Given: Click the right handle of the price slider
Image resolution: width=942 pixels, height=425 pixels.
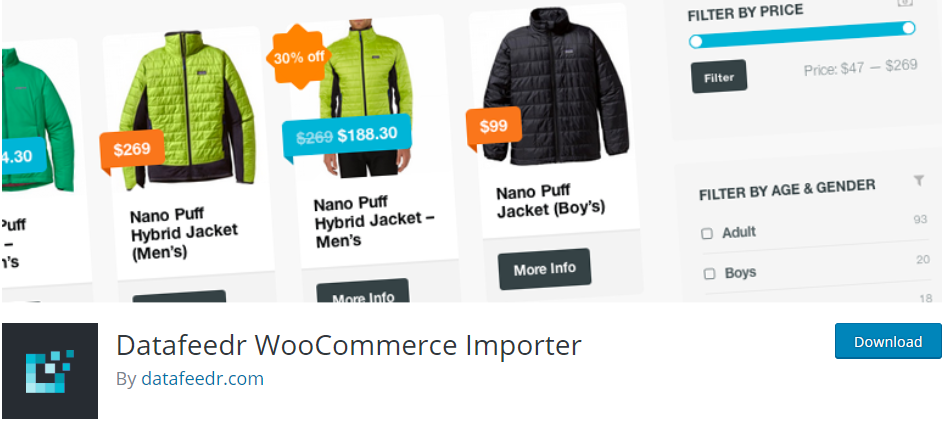Looking at the screenshot, I should [x=908, y=28].
